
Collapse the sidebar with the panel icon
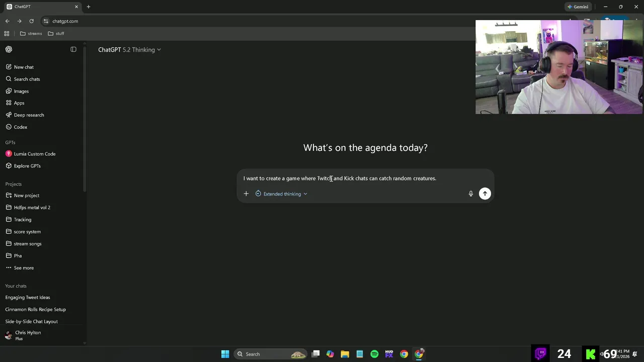73,49
